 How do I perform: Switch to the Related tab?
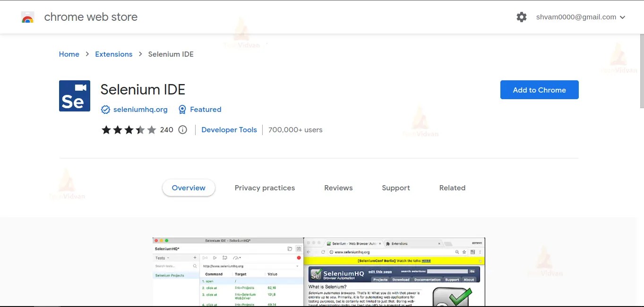tap(452, 188)
